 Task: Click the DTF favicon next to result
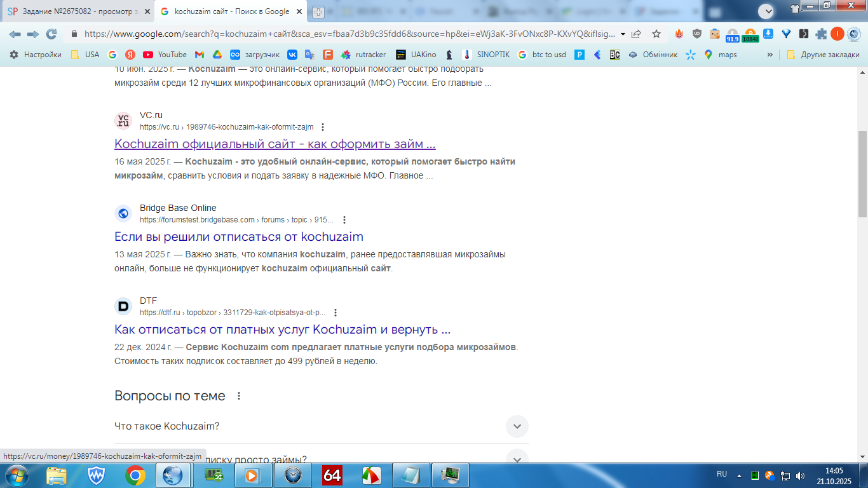(x=123, y=306)
